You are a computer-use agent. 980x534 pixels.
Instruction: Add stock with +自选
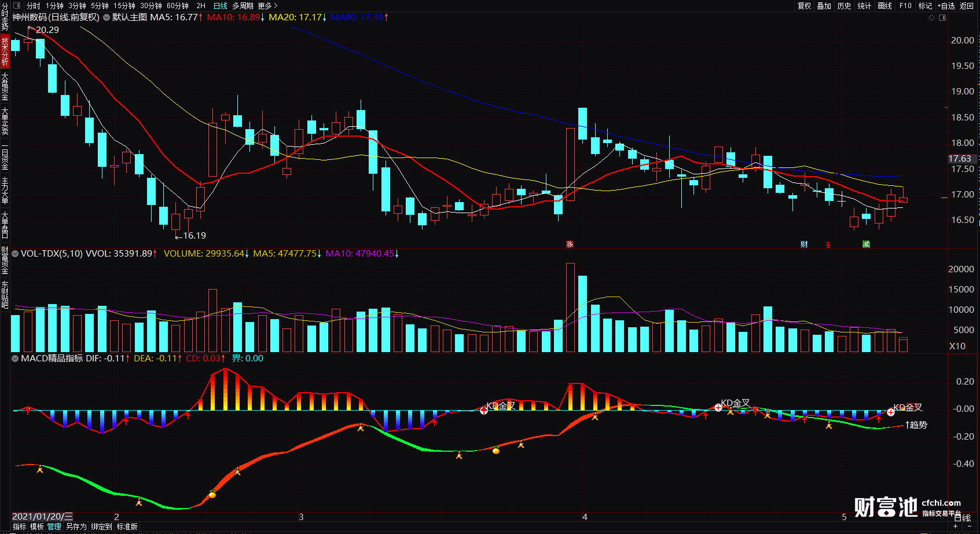click(946, 6)
